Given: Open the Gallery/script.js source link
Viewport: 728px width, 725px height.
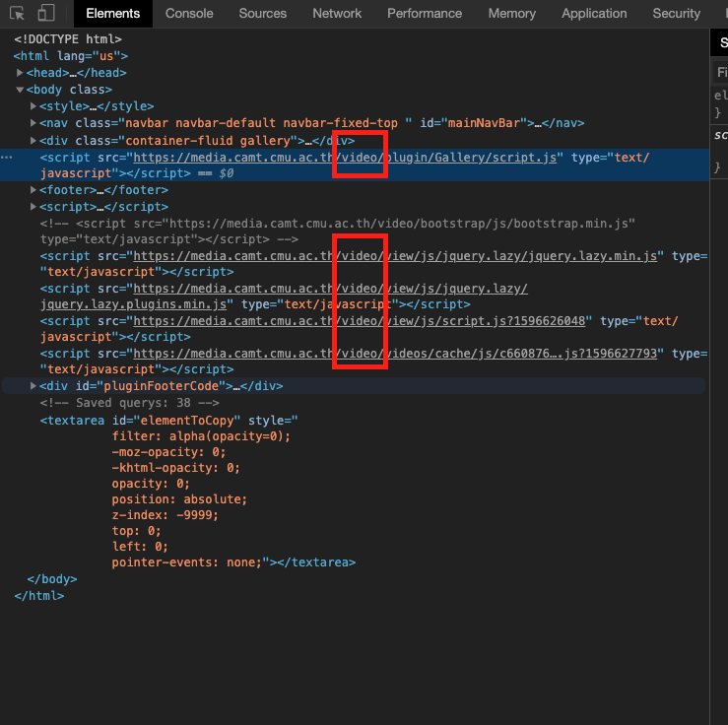Looking at the screenshot, I should pos(345,158).
